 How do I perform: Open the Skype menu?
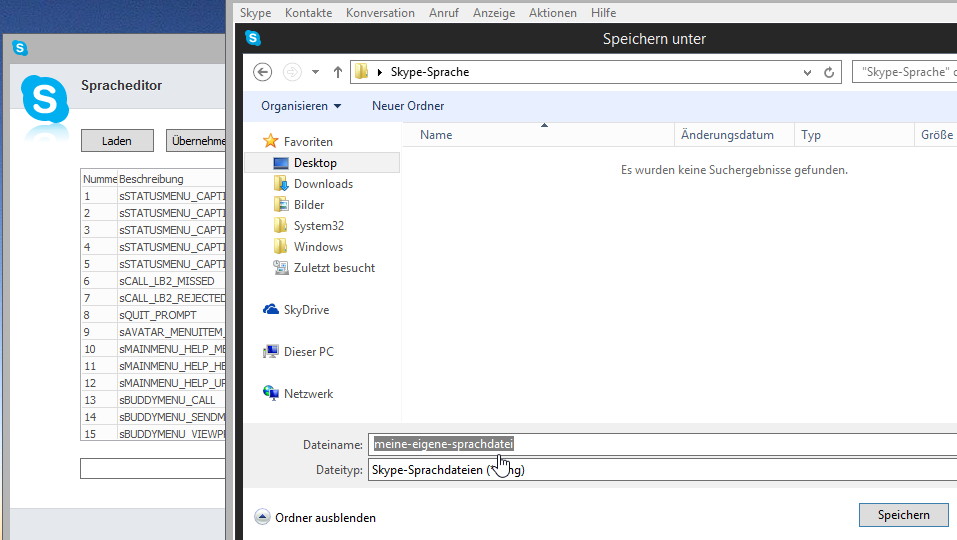point(255,13)
